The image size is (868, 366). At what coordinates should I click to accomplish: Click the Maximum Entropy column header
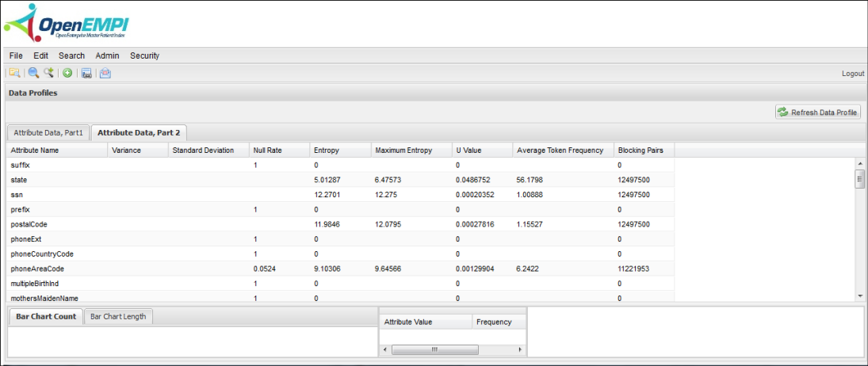411,151
